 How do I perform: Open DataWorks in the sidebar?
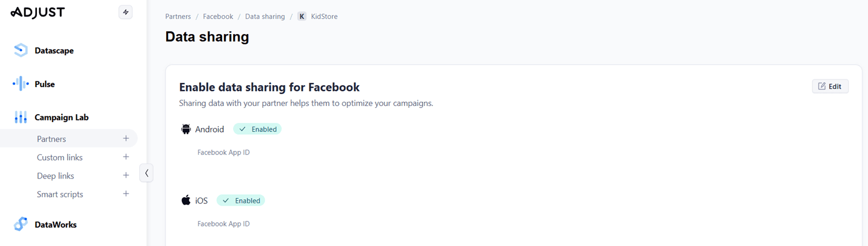pyautogui.click(x=55, y=225)
